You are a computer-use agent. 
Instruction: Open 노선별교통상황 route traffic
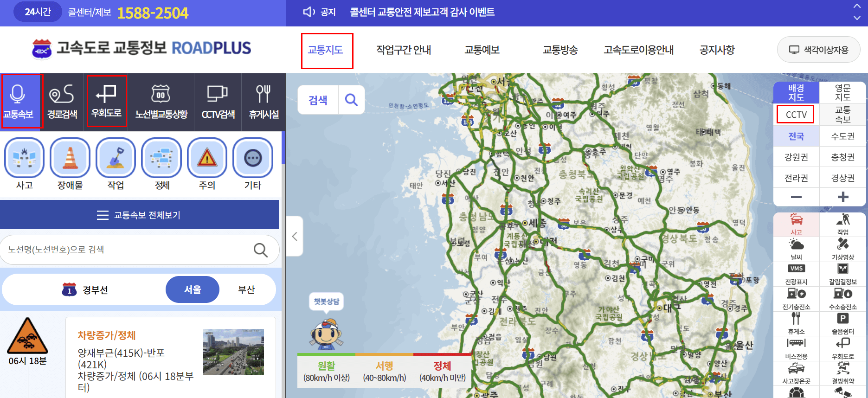pyautogui.click(x=161, y=102)
